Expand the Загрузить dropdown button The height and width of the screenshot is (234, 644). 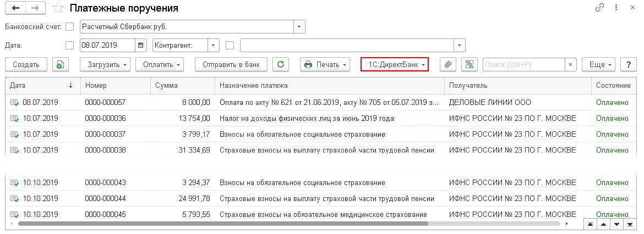(x=108, y=64)
